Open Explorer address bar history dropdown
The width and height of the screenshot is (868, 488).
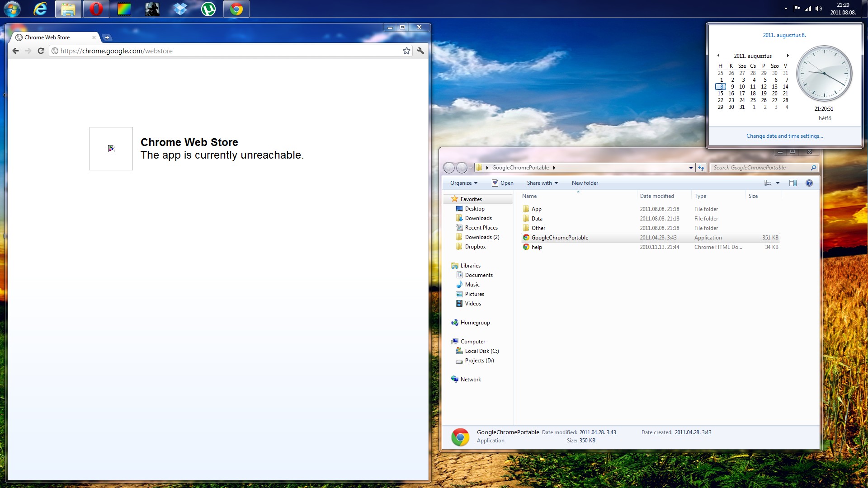click(691, 168)
